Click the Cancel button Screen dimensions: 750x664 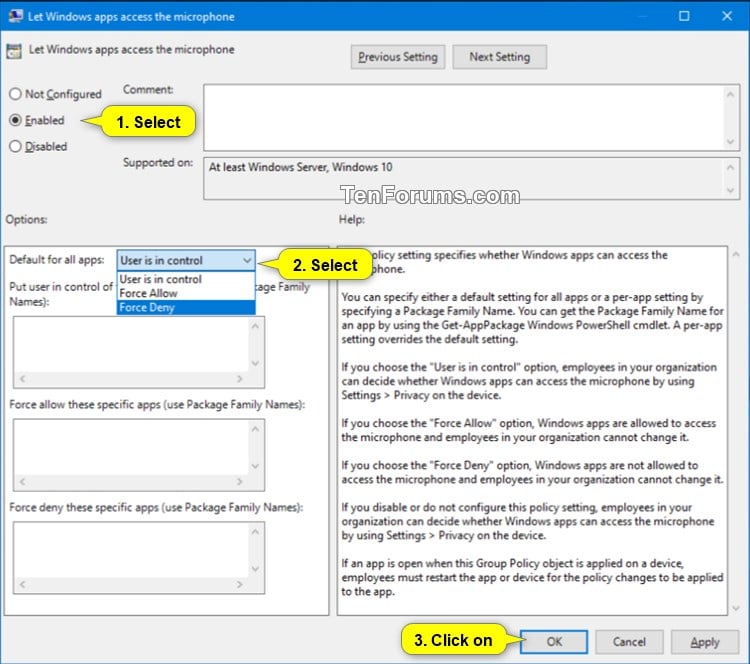tap(629, 642)
